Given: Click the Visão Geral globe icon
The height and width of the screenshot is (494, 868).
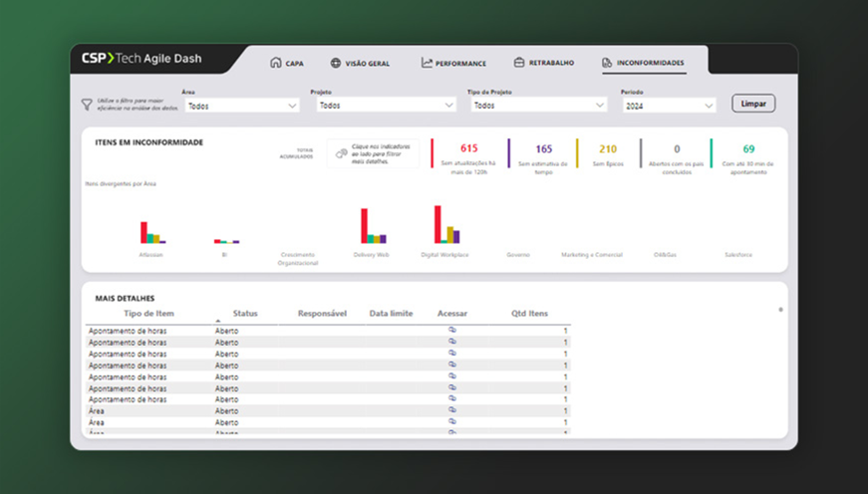Looking at the screenshot, I should click(336, 63).
